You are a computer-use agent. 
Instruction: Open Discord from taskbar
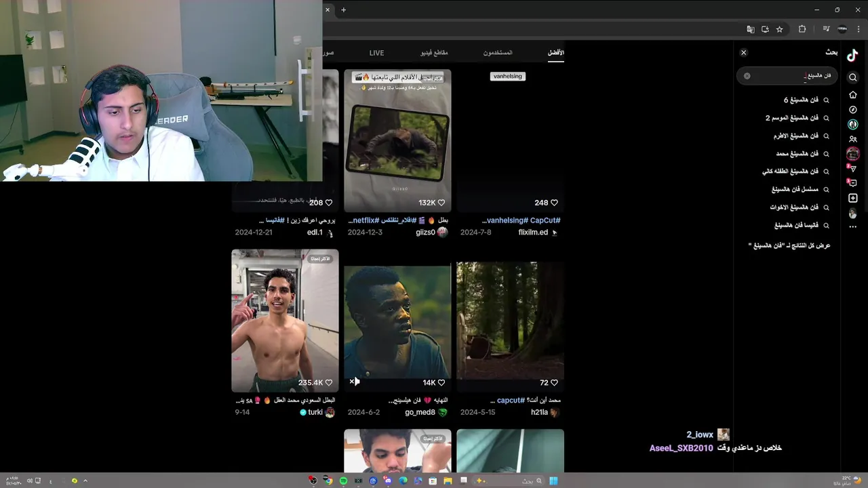point(388,481)
